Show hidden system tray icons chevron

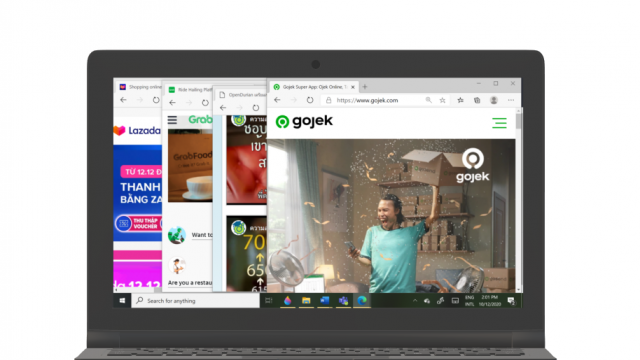(415, 301)
